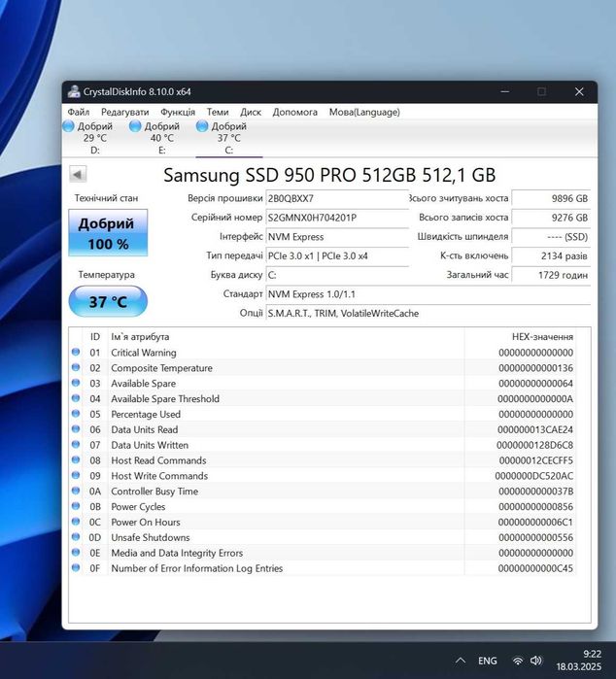
Task: Open the Теми menu
Action: [x=218, y=112]
